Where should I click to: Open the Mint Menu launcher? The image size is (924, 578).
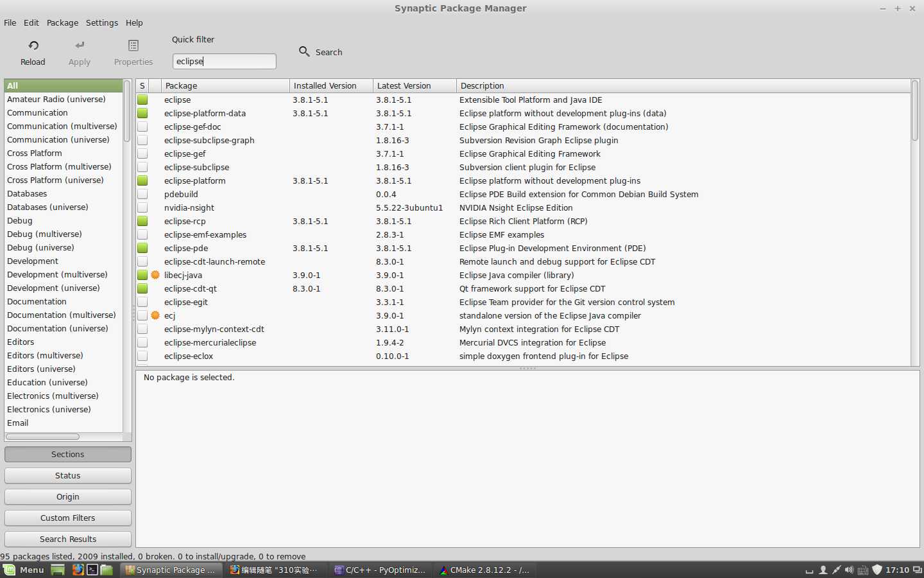tap(23, 570)
